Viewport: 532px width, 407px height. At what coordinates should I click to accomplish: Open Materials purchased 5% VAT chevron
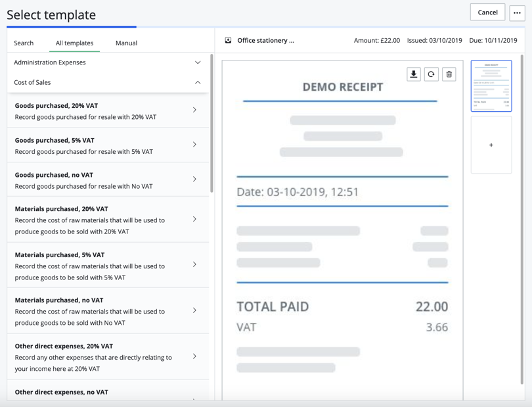click(x=194, y=265)
